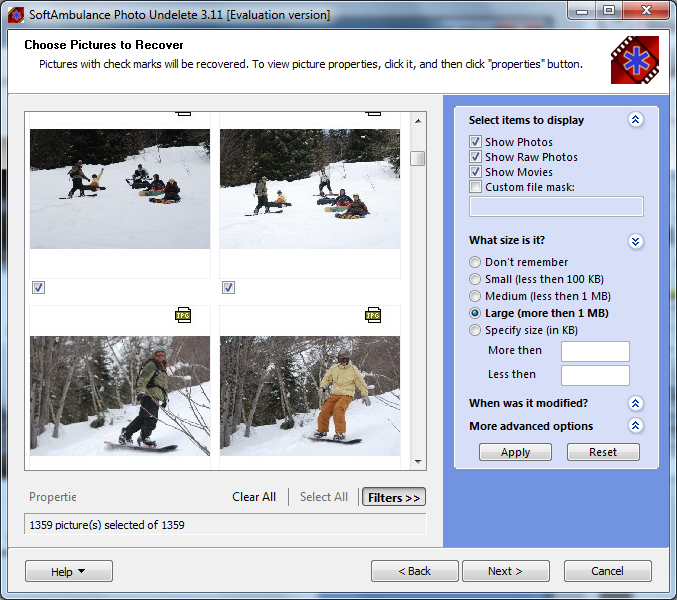Viewport: 677px width, 600px height.
Task: Click Select All pictures link
Action: point(324,497)
